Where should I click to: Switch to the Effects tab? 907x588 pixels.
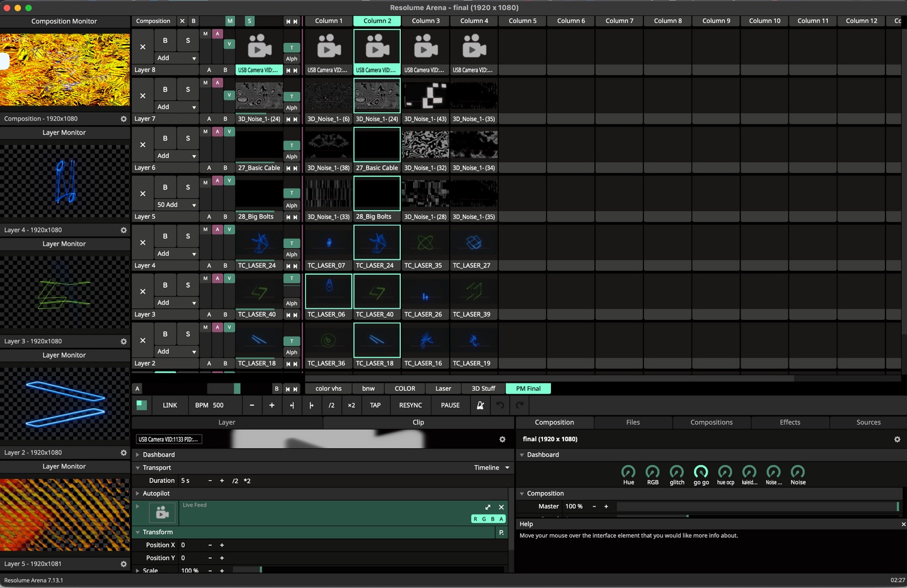790,423
